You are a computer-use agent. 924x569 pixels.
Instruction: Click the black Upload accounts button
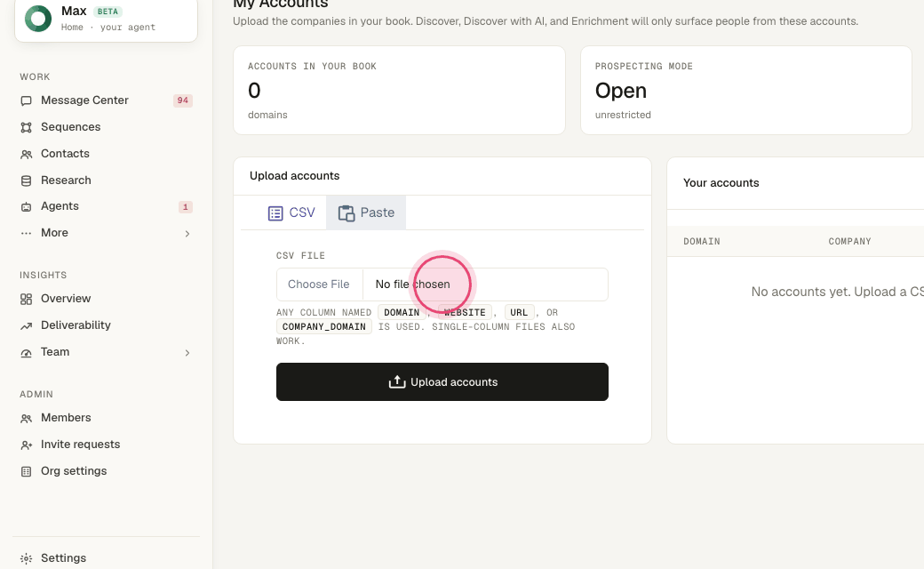(442, 382)
